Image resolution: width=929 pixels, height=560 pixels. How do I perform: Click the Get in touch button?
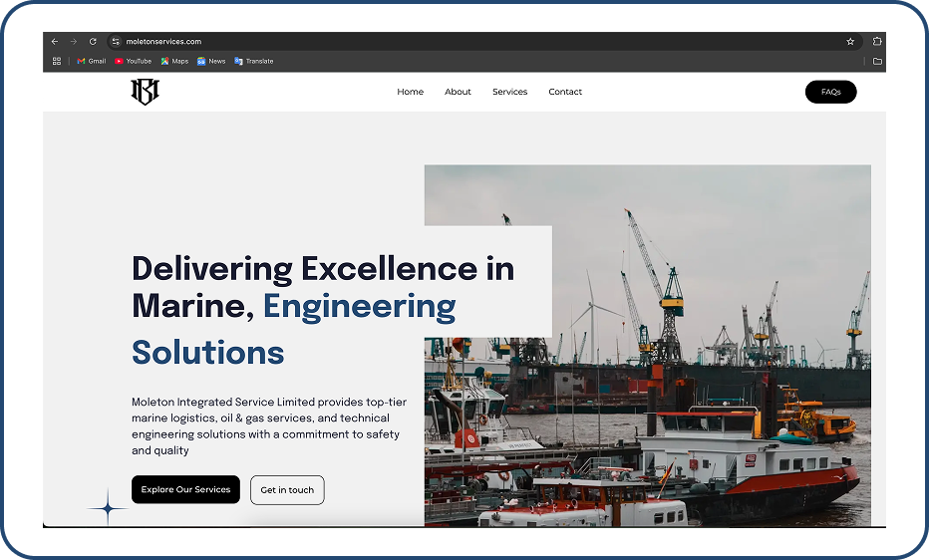(287, 490)
